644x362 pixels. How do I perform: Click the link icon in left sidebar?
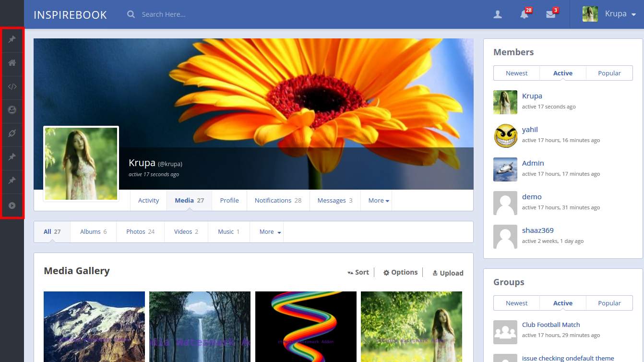pyautogui.click(x=12, y=133)
